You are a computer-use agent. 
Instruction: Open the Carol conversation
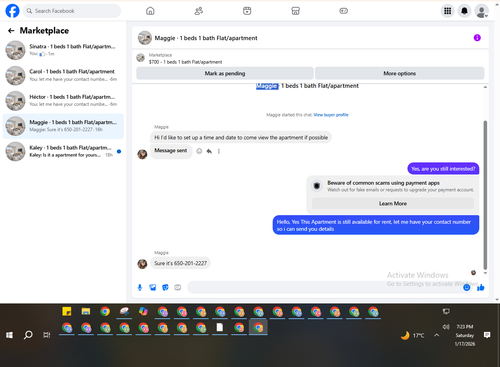point(63,75)
